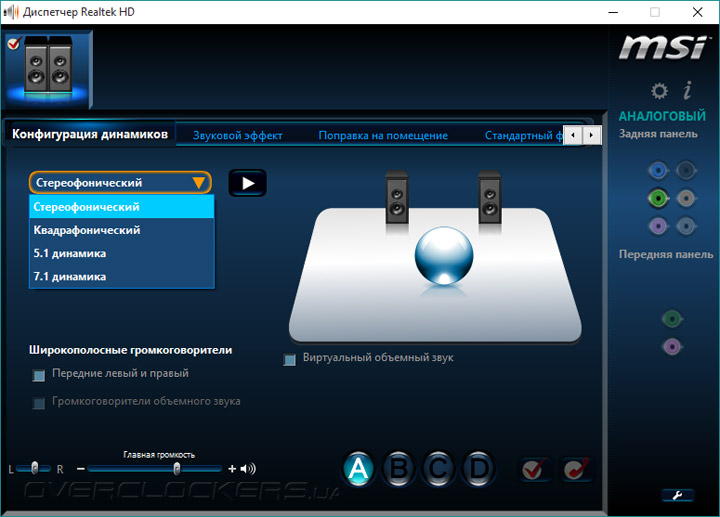Toggle 'Передние левый и правый' checkbox
The image size is (720, 517).
(39, 375)
